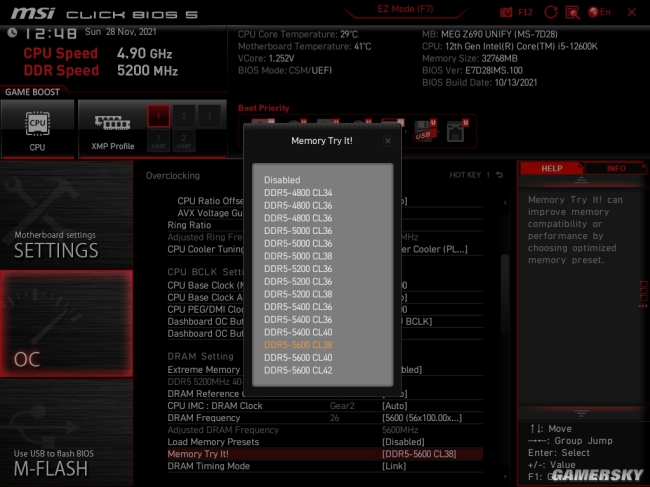The width and height of the screenshot is (650, 487).
Task: Switch to the INFO tab
Action: (x=616, y=168)
